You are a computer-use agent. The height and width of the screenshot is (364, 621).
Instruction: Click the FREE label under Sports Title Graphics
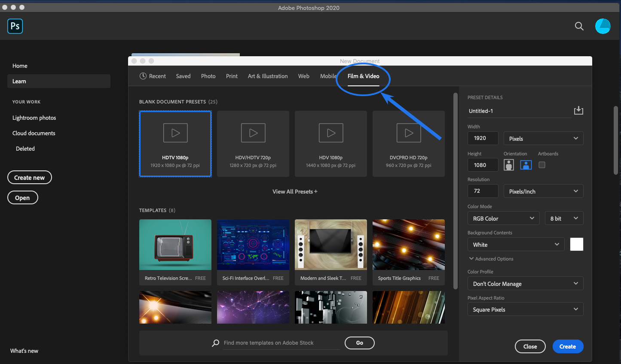click(x=434, y=278)
